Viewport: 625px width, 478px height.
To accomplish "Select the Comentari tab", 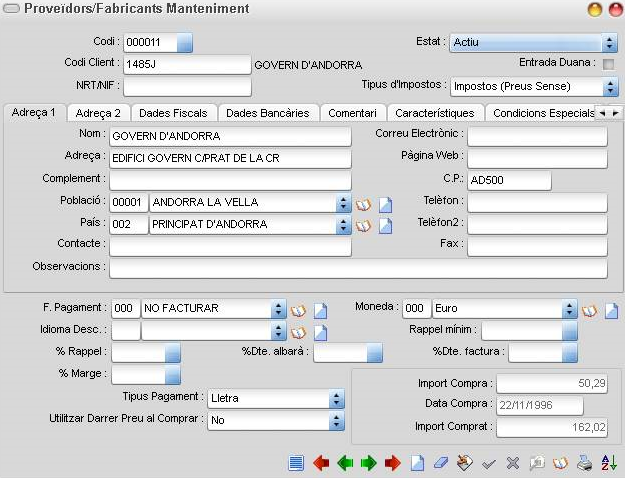I will (352, 113).
